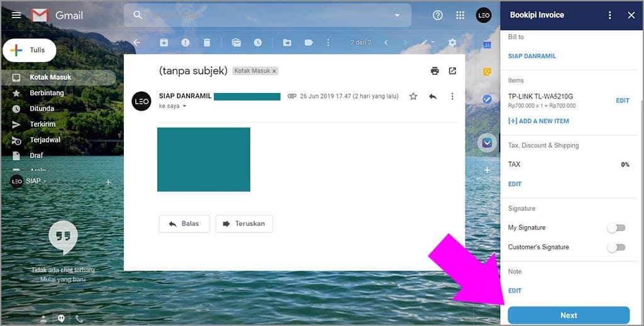The width and height of the screenshot is (644, 326).
Task: Toggle My Signature switch
Action: [x=616, y=228]
